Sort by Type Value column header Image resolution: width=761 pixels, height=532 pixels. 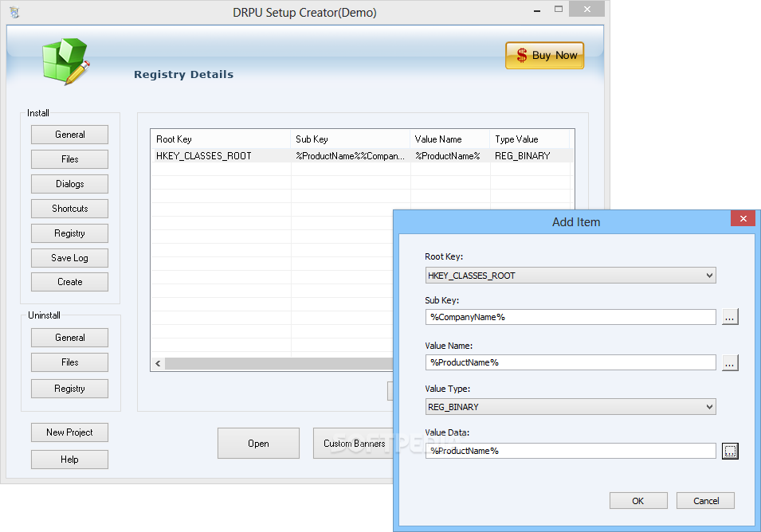(529, 139)
